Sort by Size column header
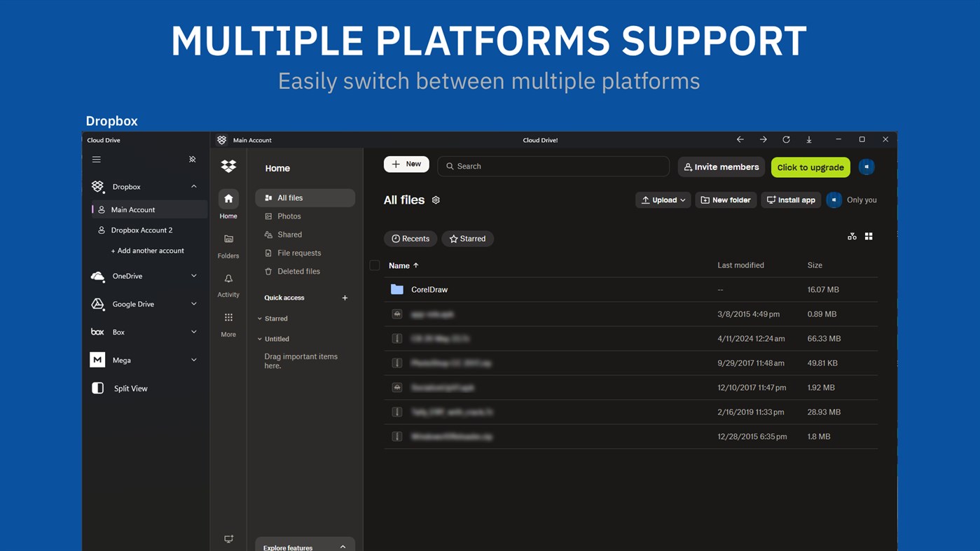The width and height of the screenshot is (980, 551). click(x=815, y=265)
